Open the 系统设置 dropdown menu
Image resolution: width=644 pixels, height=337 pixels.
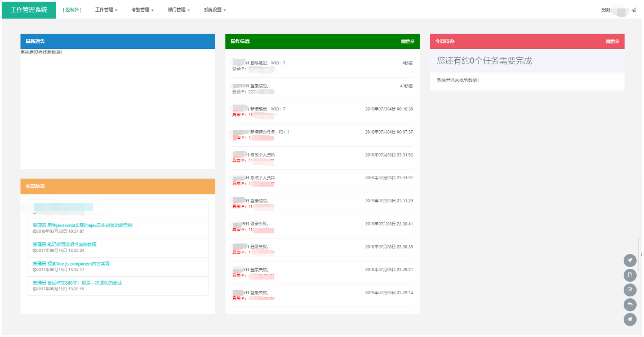pos(215,10)
